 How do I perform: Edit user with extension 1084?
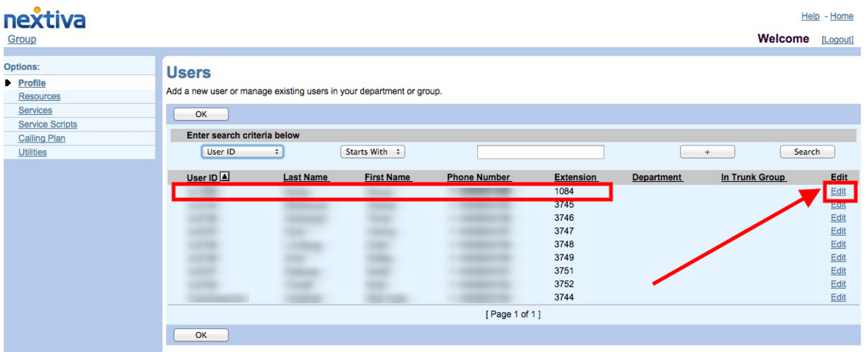pyautogui.click(x=839, y=191)
